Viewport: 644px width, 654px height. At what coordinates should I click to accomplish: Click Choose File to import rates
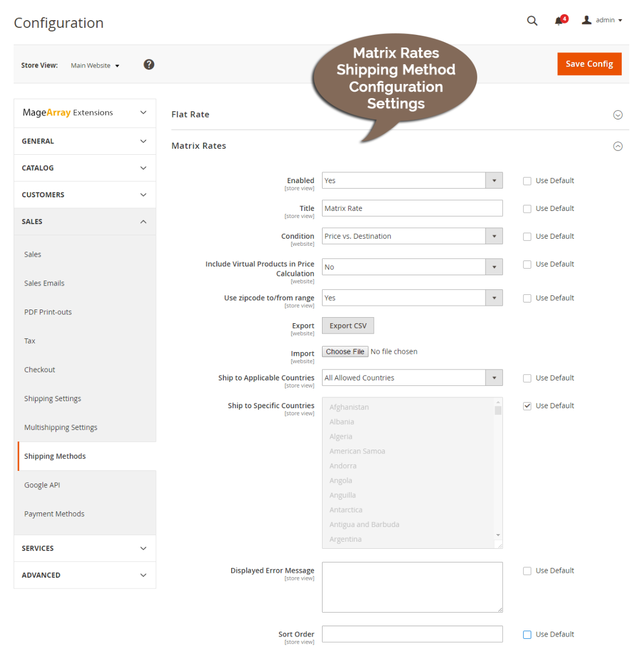click(344, 351)
